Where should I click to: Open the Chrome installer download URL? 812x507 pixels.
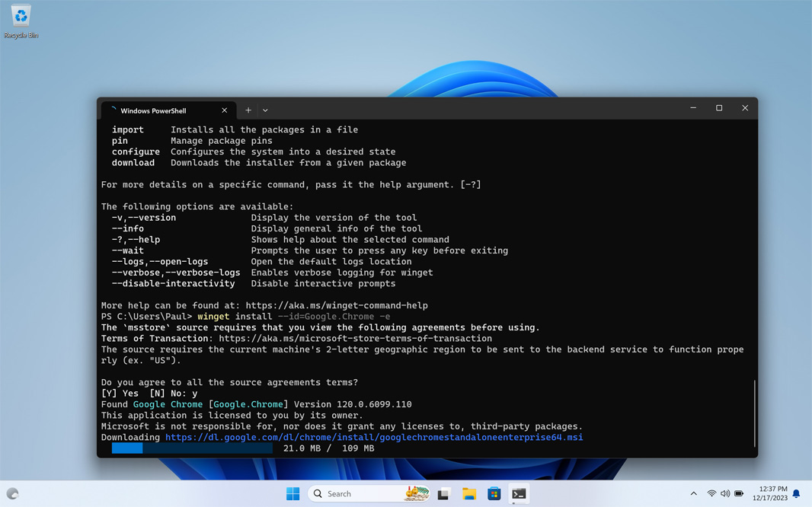[x=373, y=438]
